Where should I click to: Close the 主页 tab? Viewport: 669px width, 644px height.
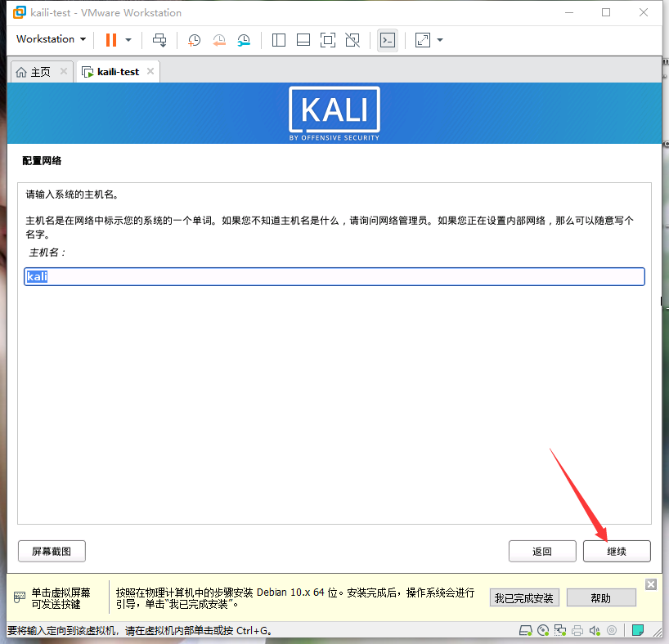(x=64, y=71)
